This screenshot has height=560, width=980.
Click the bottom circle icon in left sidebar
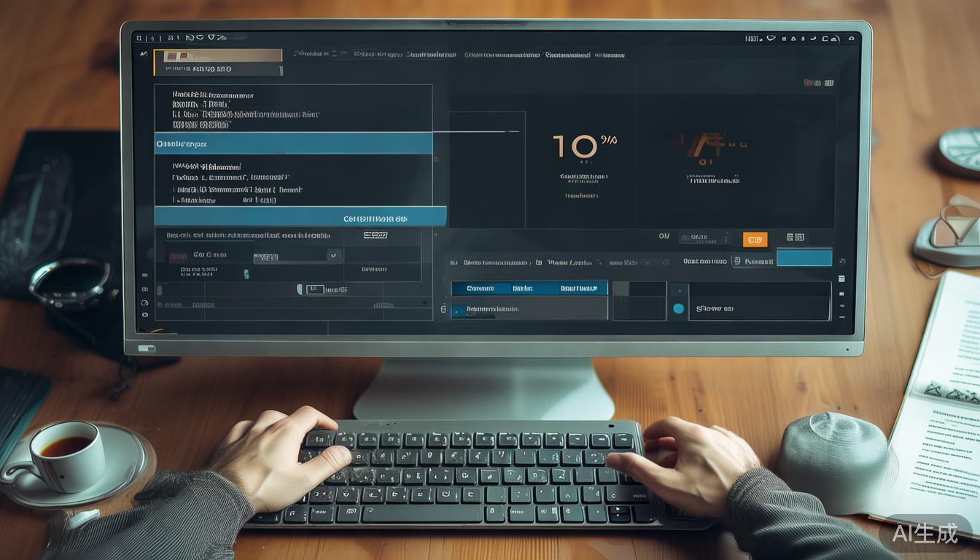pos(144,314)
